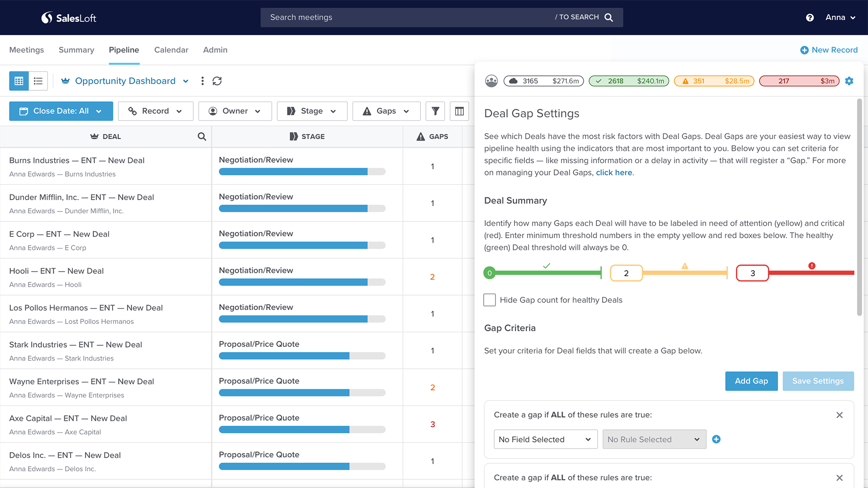Filter by critical deals pill 217
Viewport: 868px width, 488px height.
[x=799, y=81]
